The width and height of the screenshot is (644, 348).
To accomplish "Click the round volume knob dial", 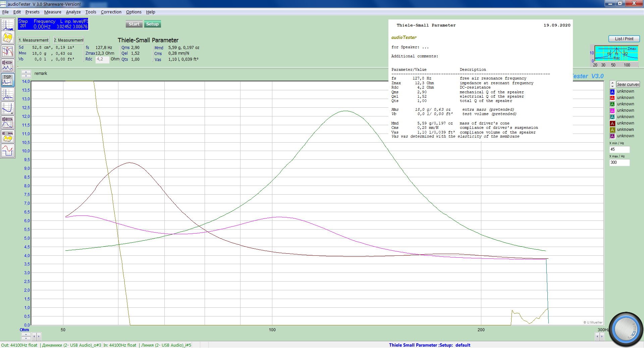I will [x=625, y=329].
